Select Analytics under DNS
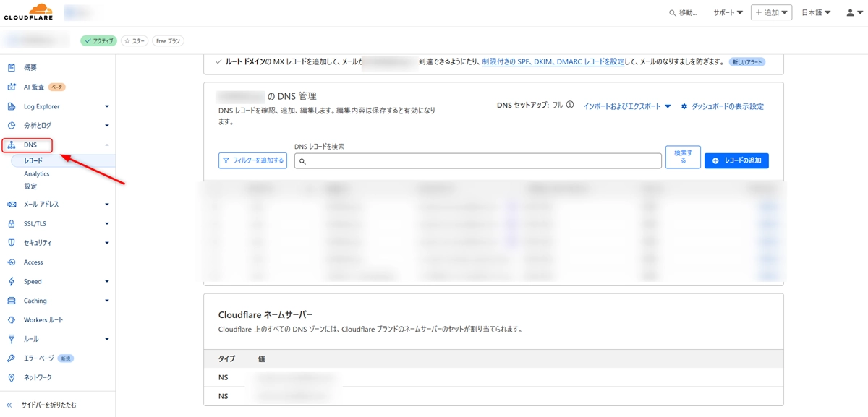 37,174
